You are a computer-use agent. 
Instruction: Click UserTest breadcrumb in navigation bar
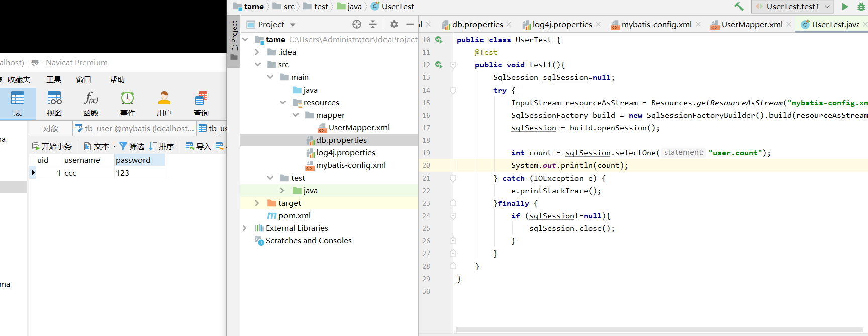[393, 6]
